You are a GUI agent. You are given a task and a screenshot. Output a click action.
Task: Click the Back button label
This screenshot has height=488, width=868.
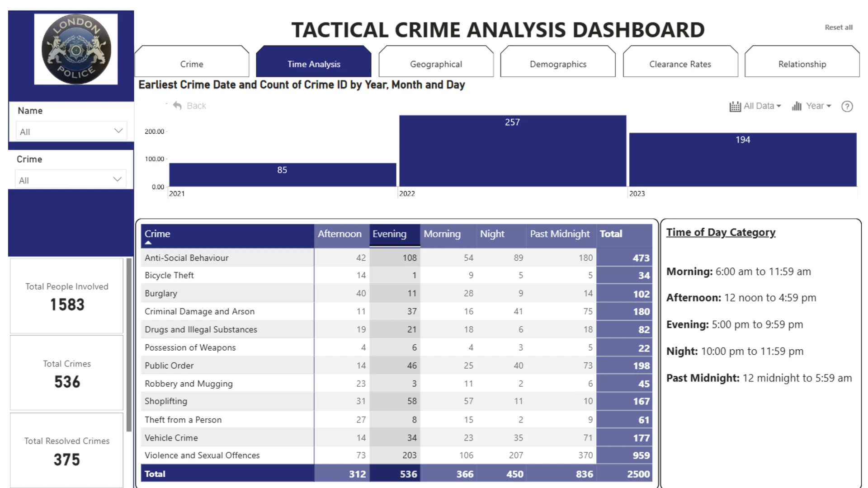[x=196, y=106]
